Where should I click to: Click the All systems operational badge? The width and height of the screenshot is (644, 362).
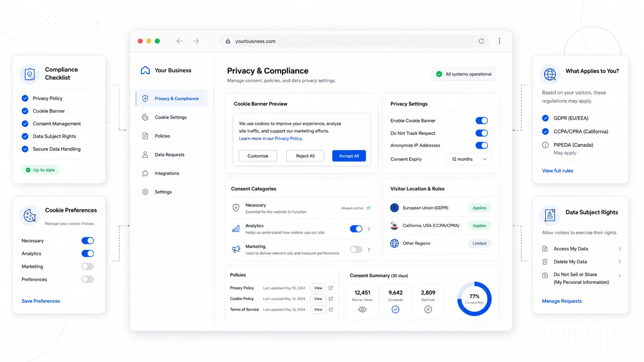464,74
